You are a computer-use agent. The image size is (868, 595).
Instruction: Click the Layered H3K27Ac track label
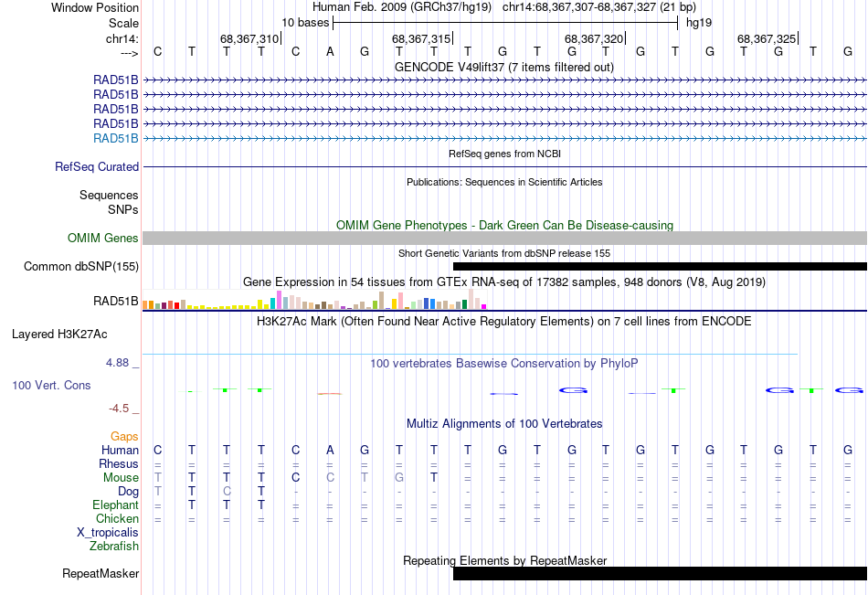pyautogui.click(x=59, y=335)
